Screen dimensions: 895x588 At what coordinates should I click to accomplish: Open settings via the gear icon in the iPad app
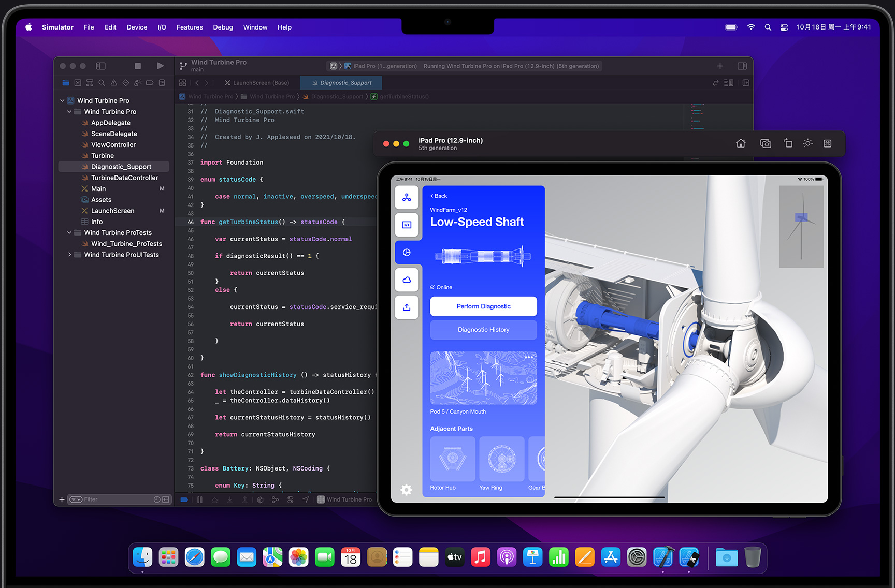(x=407, y=490)
